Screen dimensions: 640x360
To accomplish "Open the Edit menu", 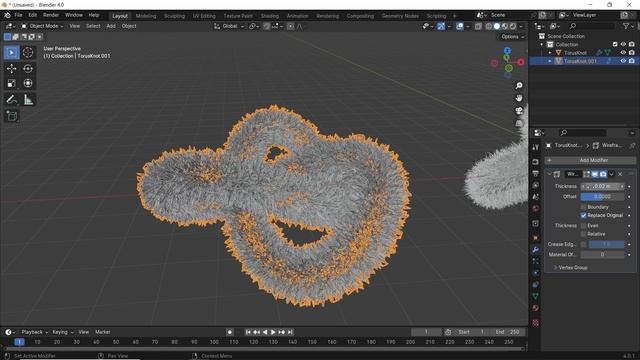I will [33, 15].
